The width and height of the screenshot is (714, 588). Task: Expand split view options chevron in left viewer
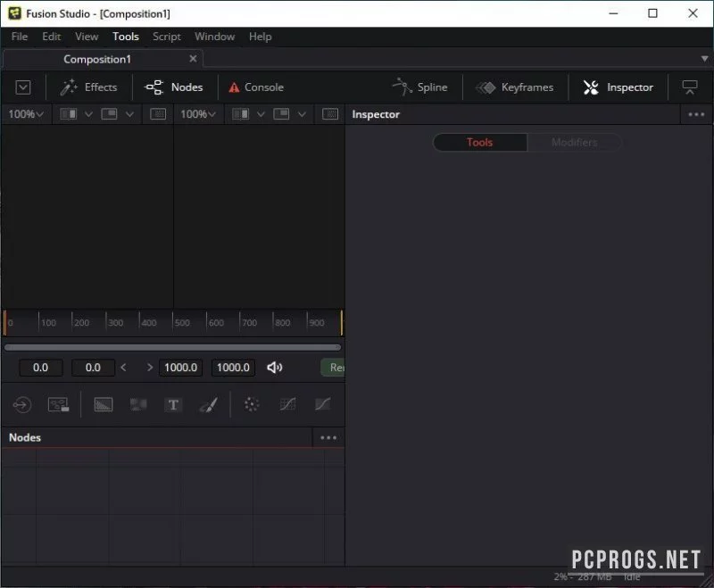[x=88, y=114]
